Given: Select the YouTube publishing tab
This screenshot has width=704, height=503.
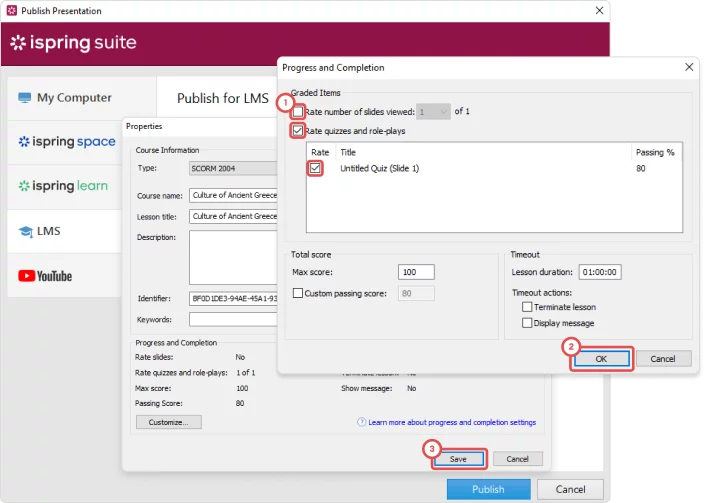Looking at the screenshot, I should (65, 275).
